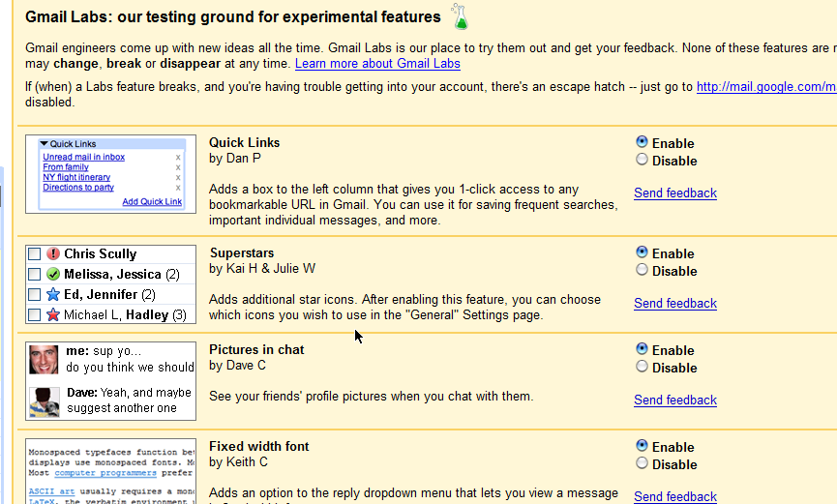Image resolution: width=837 pixels, height=504 pixels.
Task: Remove Unread mail in inbox x icon
Action: (x=178, y=158)
